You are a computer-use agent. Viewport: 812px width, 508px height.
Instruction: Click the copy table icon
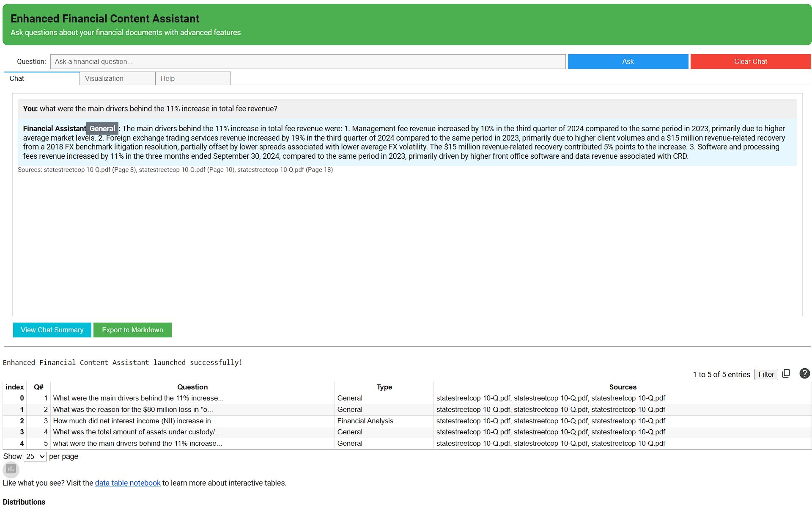pos(786,373)
